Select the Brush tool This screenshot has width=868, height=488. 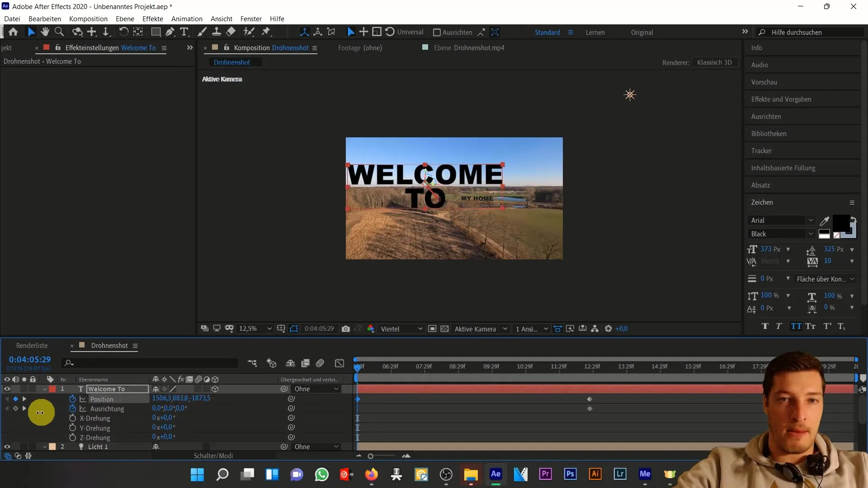[202, 32]
